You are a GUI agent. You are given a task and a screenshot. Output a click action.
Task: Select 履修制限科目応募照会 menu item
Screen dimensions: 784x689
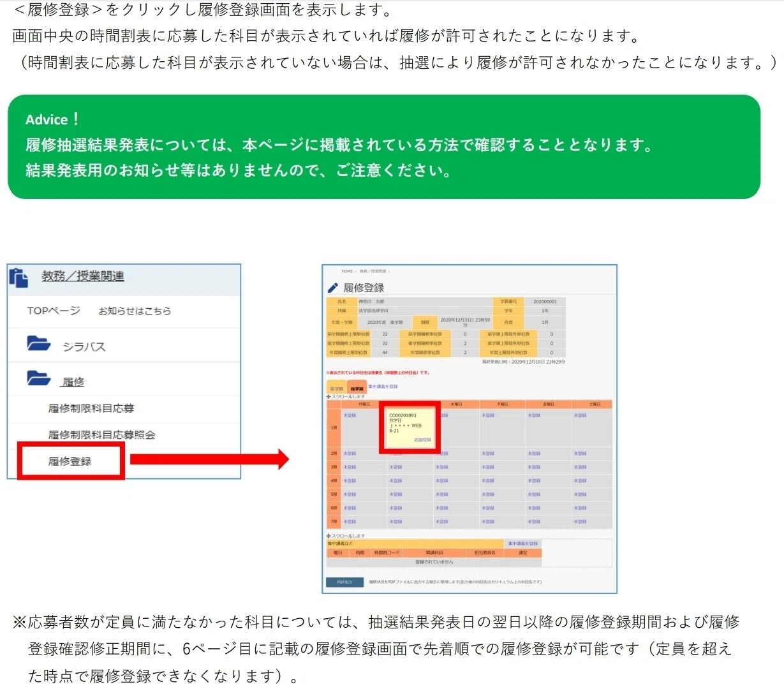pos(101,434)
